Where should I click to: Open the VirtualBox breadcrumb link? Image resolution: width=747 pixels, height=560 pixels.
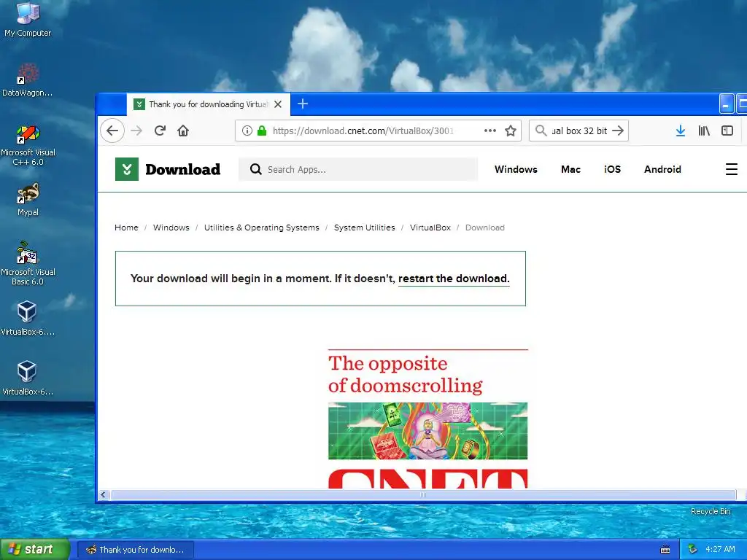point(430,227)
